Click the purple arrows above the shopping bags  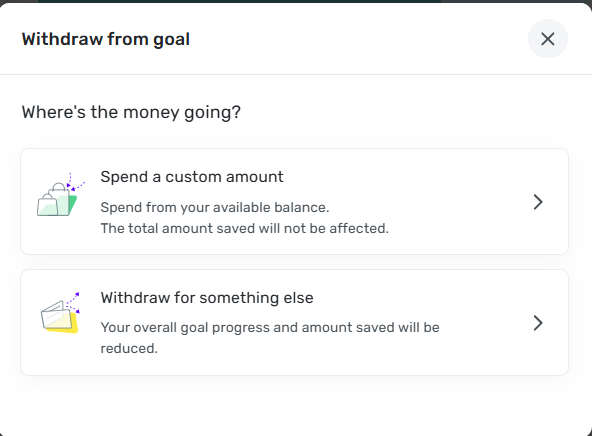point(76,182)
